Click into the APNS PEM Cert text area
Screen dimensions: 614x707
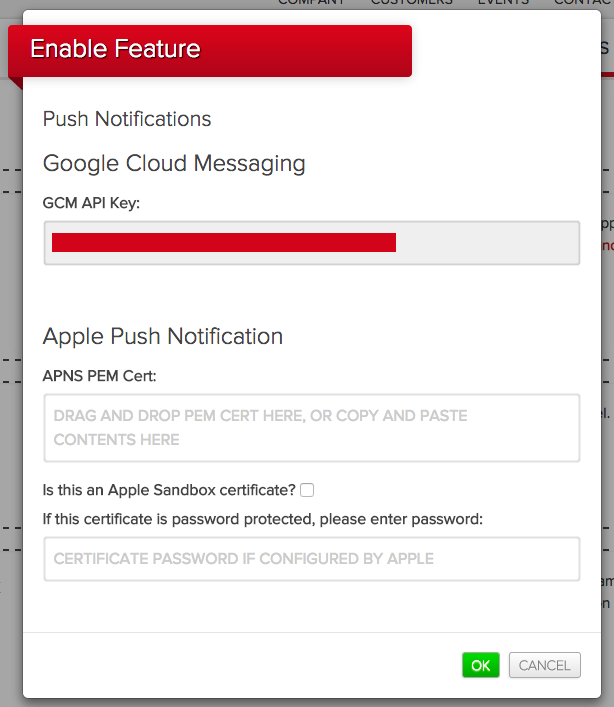coord(312,428)
